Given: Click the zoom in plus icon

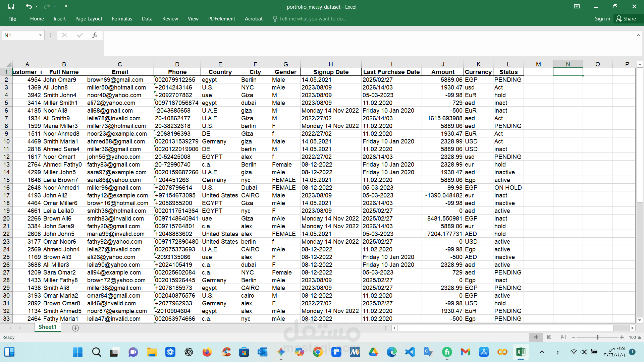Looking at the screenshot, I should point(622,337).
